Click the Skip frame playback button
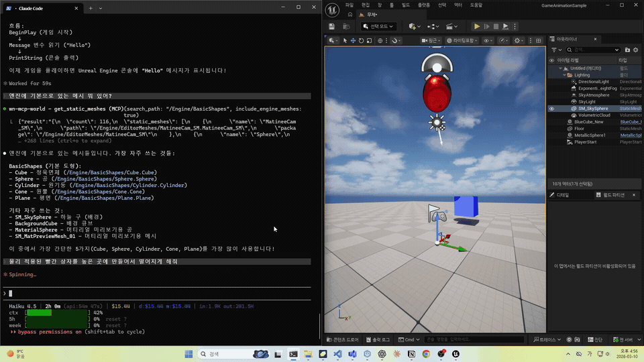 click(487, 26)
